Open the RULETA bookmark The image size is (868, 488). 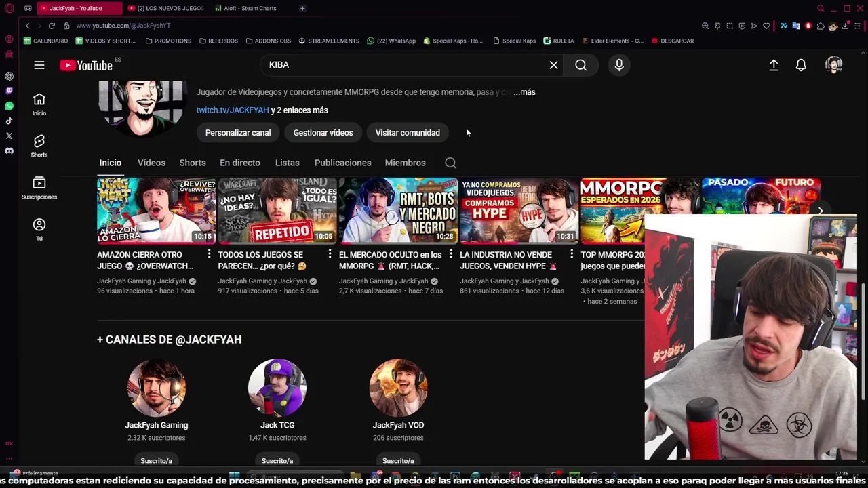[558, 41]
